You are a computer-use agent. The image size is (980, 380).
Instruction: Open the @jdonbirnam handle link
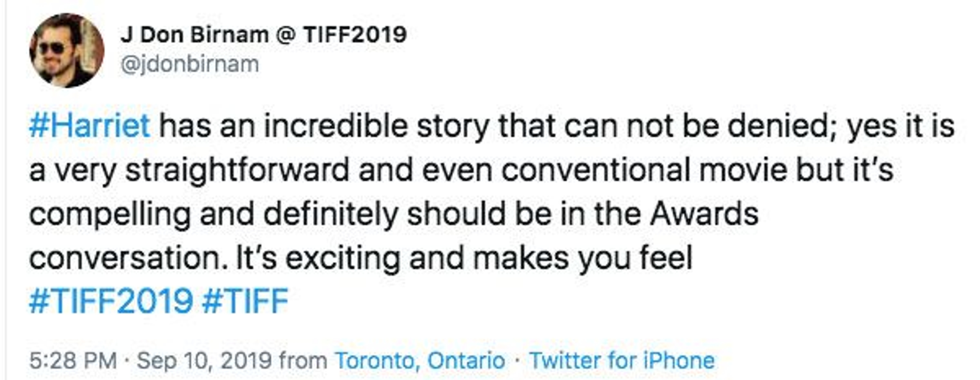click(x=189, y=64)
